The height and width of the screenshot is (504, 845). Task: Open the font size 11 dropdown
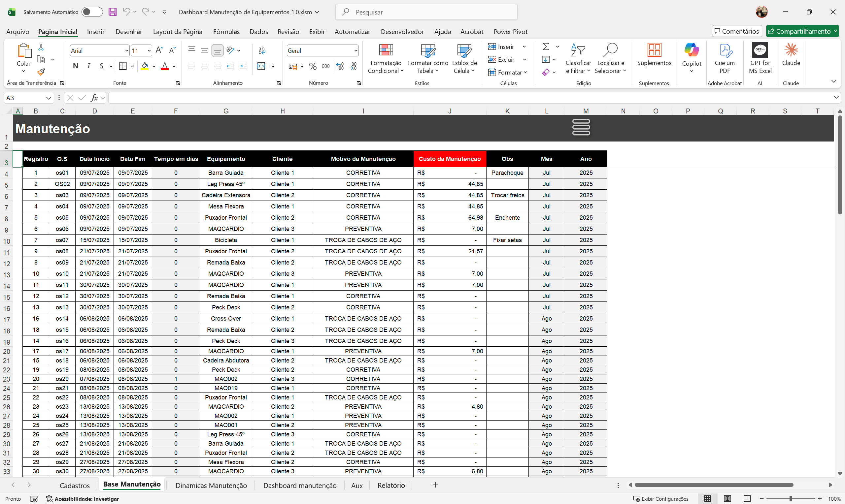pos(149,50)
